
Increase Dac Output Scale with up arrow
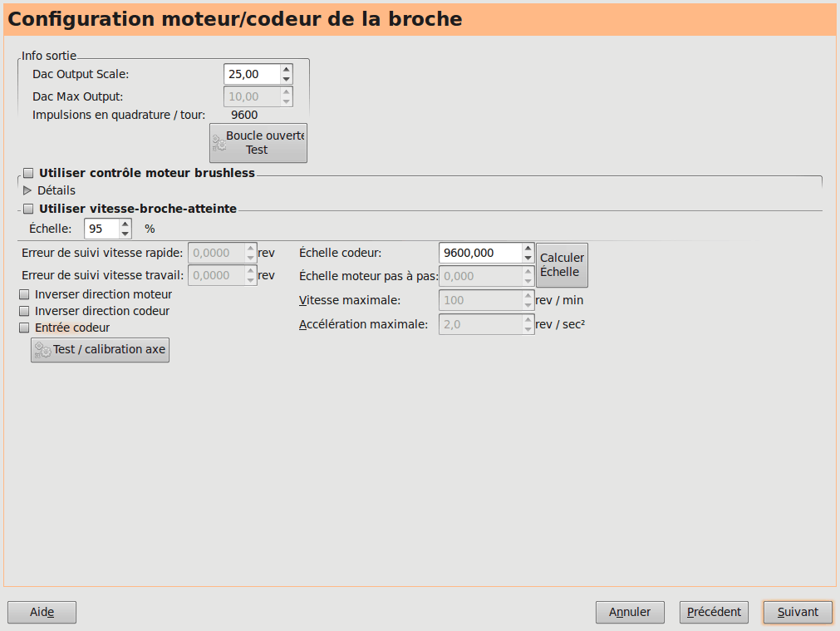pos(286,70)
